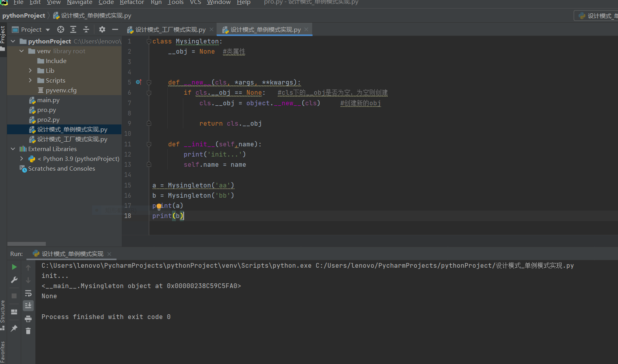Viewport: 618px width, 364px height.
Task: Toggle scroll to end in Run console
Action: pyautogui.click(x=28, y=306)
